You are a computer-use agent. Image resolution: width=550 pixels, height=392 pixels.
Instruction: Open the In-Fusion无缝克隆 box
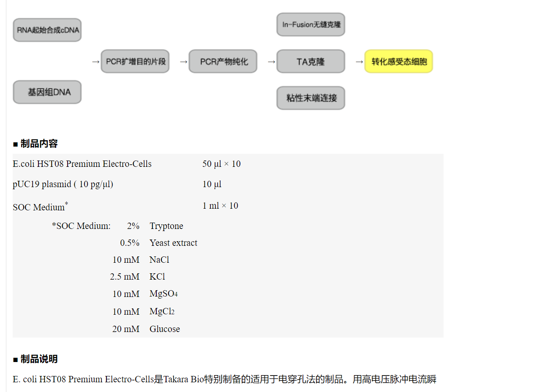click(x=311, y=24)
